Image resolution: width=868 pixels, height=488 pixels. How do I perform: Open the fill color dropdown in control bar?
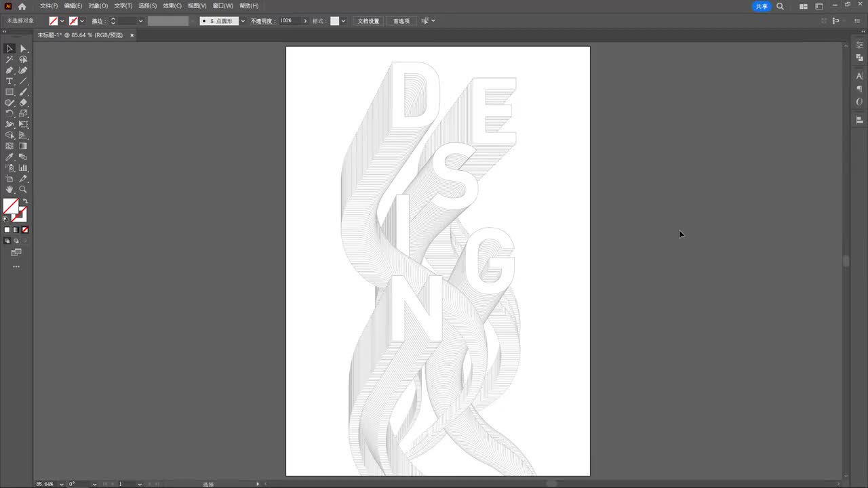(x=62, y=21)
